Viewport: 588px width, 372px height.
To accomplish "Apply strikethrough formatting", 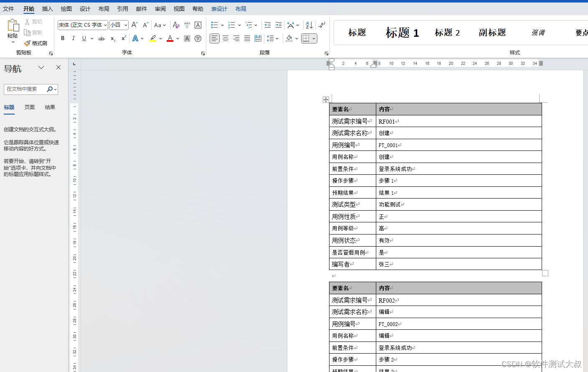I will [101, 38].
